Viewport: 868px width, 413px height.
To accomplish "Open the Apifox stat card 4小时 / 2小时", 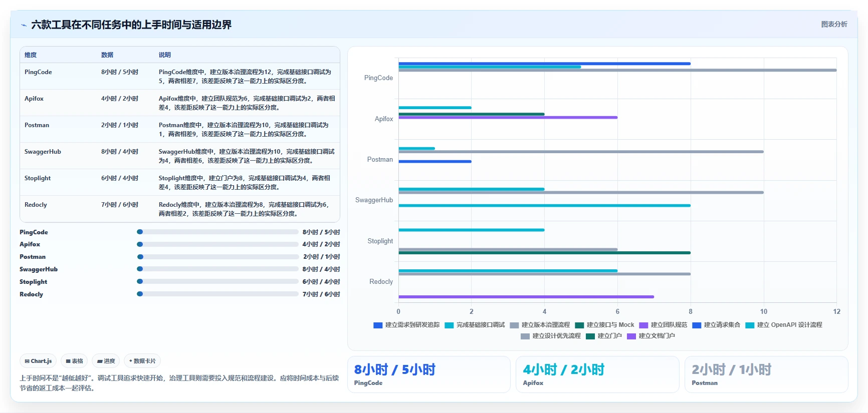I will tap(597, 374).
